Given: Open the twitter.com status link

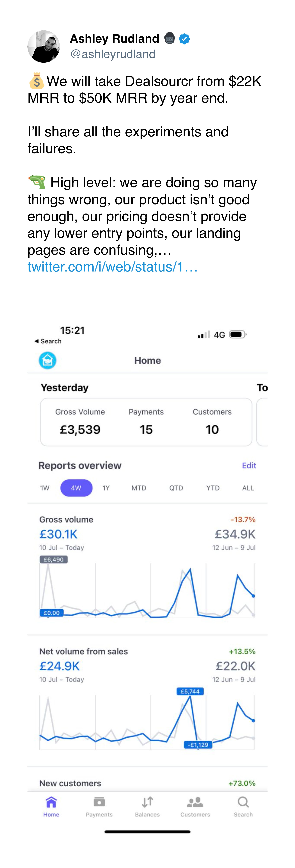Looking at the screenshot, I should pos(112,267).
